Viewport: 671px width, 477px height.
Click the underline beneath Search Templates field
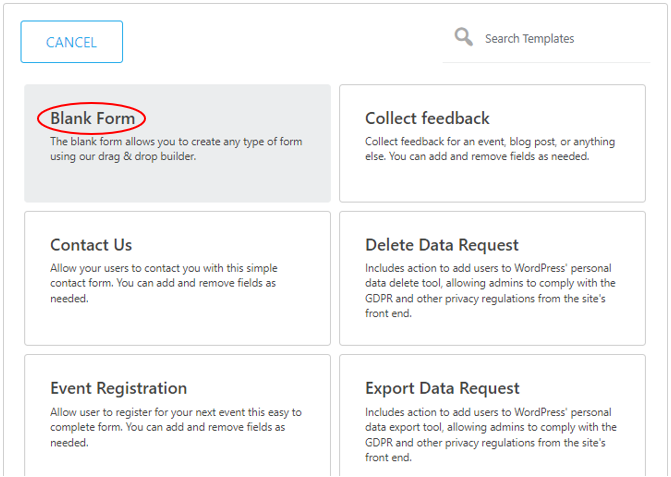point(546,62)
